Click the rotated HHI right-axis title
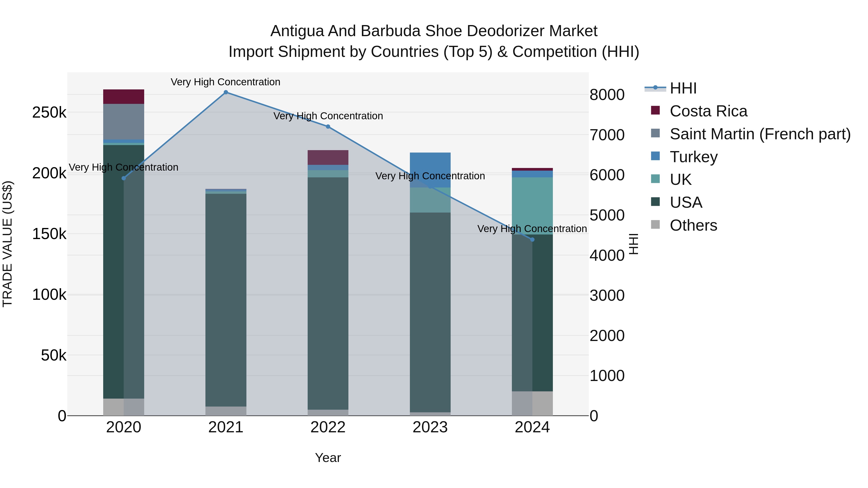 (x=634, y=244)
